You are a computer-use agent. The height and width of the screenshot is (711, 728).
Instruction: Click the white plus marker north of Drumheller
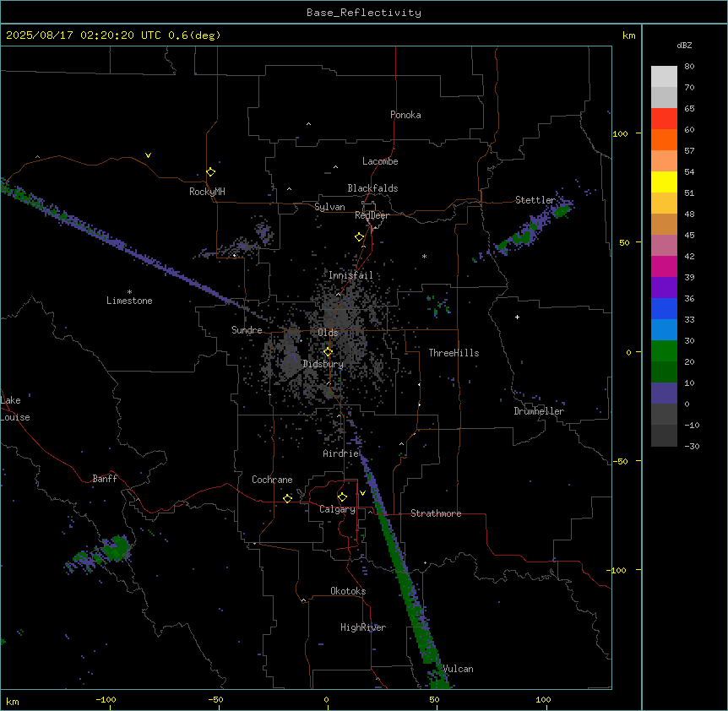point(517,317)
